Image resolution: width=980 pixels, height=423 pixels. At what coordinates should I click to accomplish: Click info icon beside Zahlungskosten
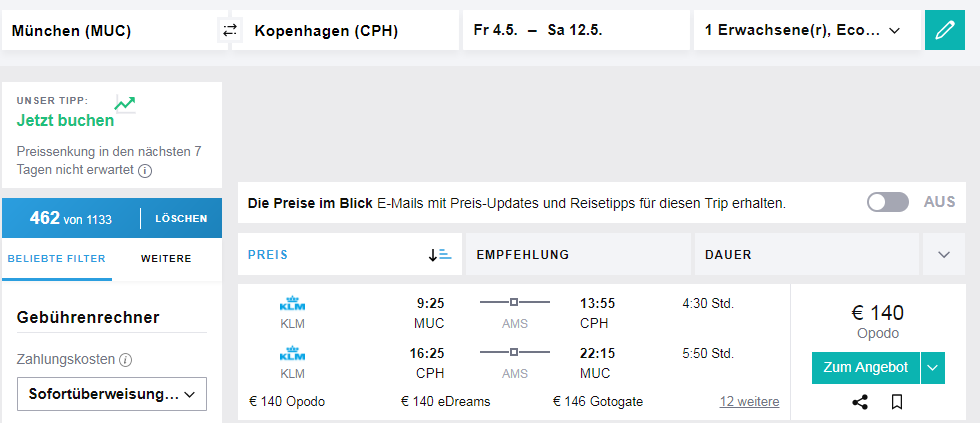[126, 360]
